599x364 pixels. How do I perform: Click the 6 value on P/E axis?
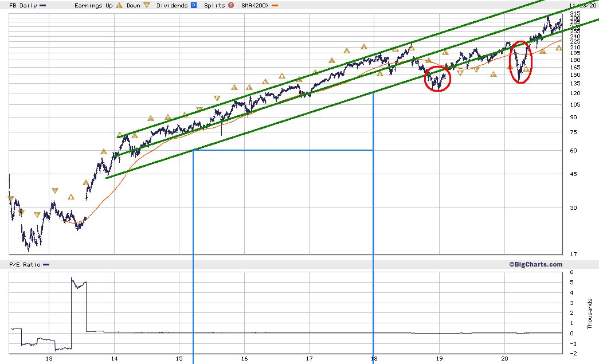[x=572, y=272]
